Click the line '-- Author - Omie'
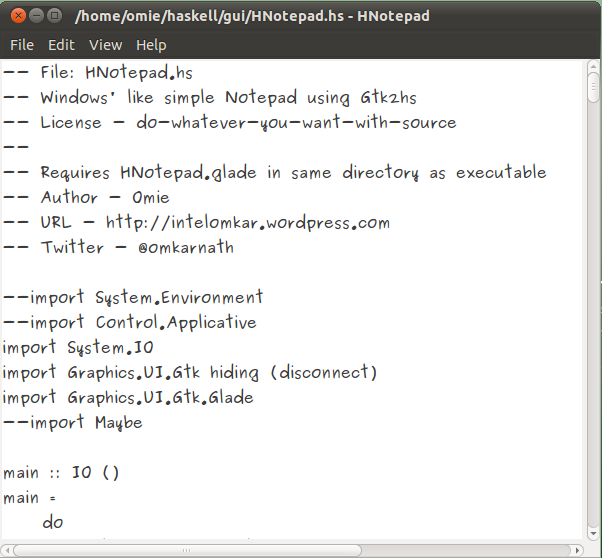602x558 pixels. (86, 197)
